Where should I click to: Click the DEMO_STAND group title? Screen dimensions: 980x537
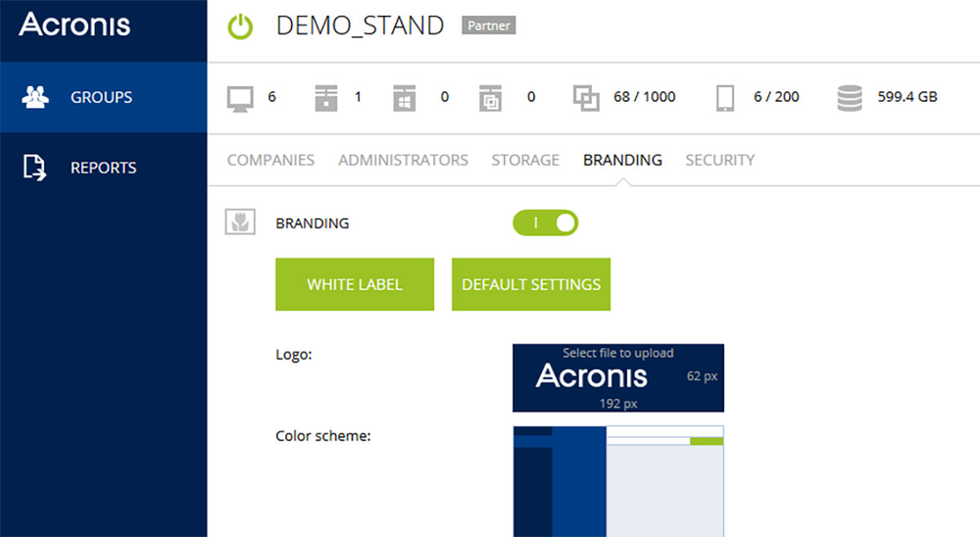(x=360, y=25)
